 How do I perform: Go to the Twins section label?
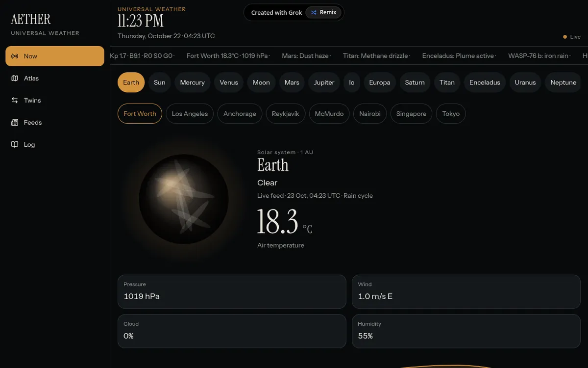click(32, 100)
